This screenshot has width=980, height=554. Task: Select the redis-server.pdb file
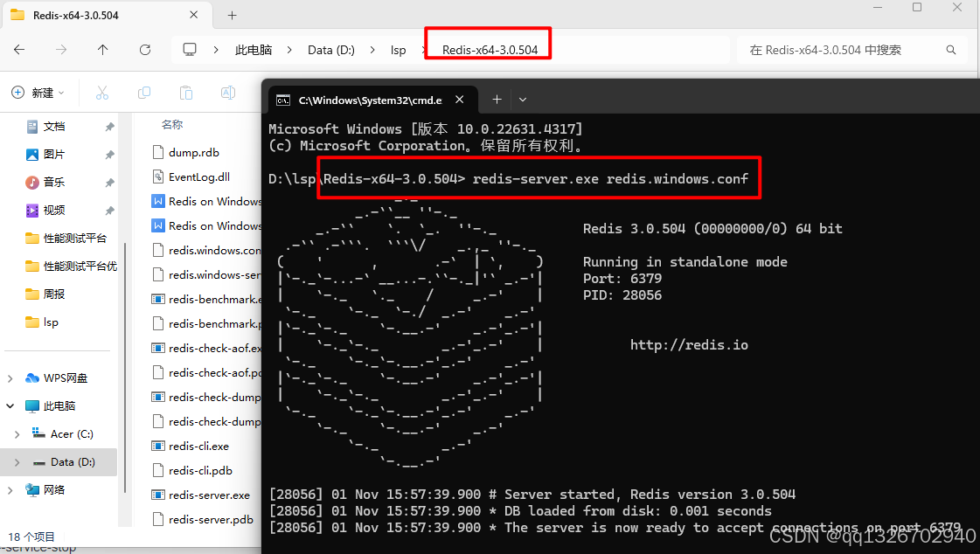click(211, 519)
